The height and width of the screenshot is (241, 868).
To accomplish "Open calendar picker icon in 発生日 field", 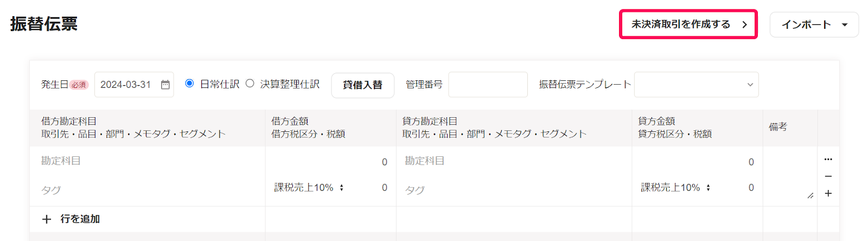I will (x=165, y=85).
